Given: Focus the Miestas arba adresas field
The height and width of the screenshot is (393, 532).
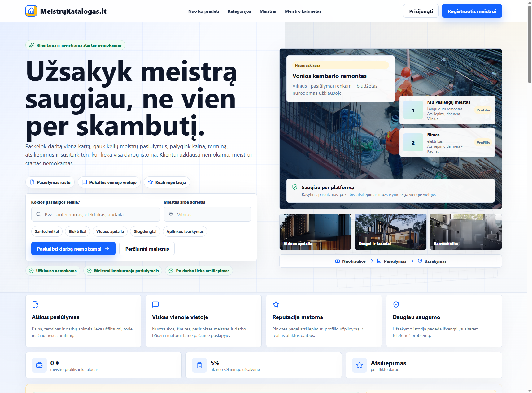Looking at the screenshot, I should [207, 214].
